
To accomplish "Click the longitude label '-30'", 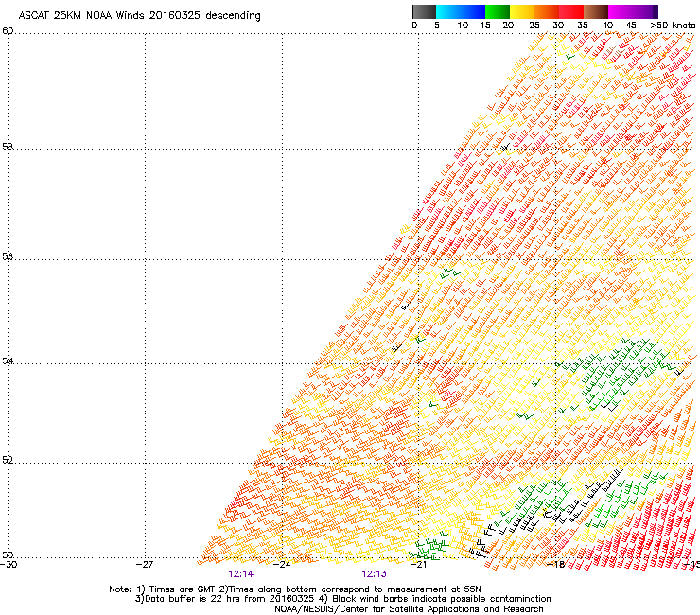I will [x=9, y=565].
